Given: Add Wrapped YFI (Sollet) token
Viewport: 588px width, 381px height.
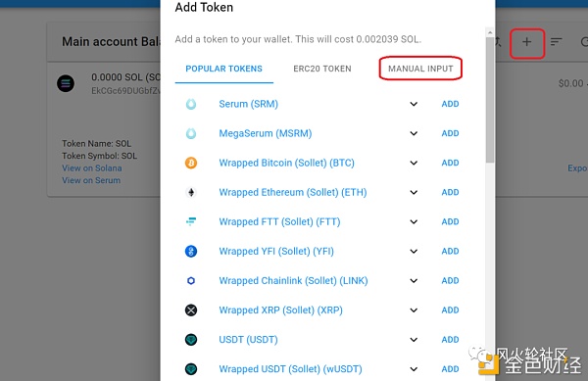Looking at the screenshot, I should pyautogui.click(x=450, y=251).
